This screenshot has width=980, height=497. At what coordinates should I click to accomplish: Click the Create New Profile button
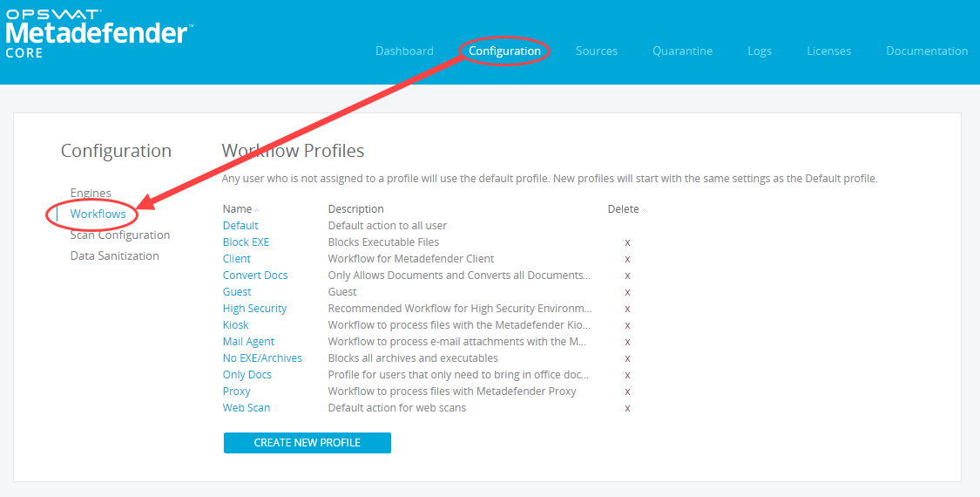(x=308, y=443)
